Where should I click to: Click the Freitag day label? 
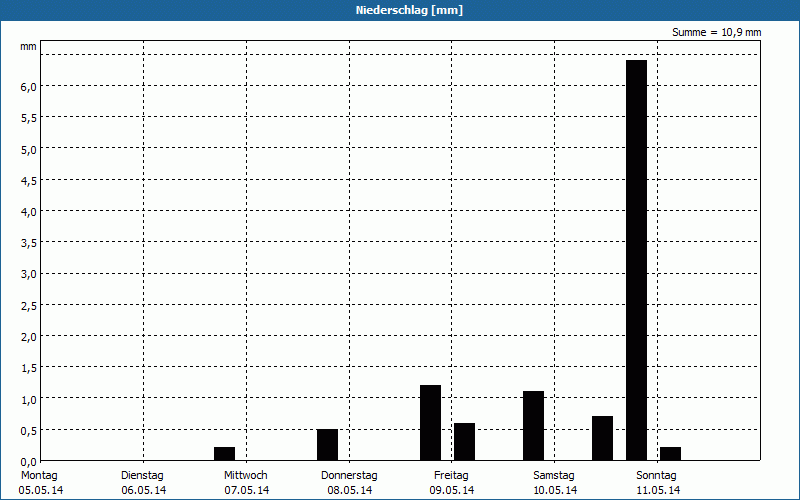click(451, 475)
